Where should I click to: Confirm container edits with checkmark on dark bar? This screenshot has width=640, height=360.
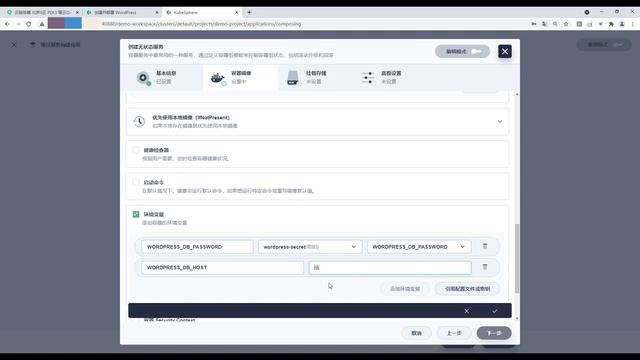pyautogui.click(x=495, y=311)
